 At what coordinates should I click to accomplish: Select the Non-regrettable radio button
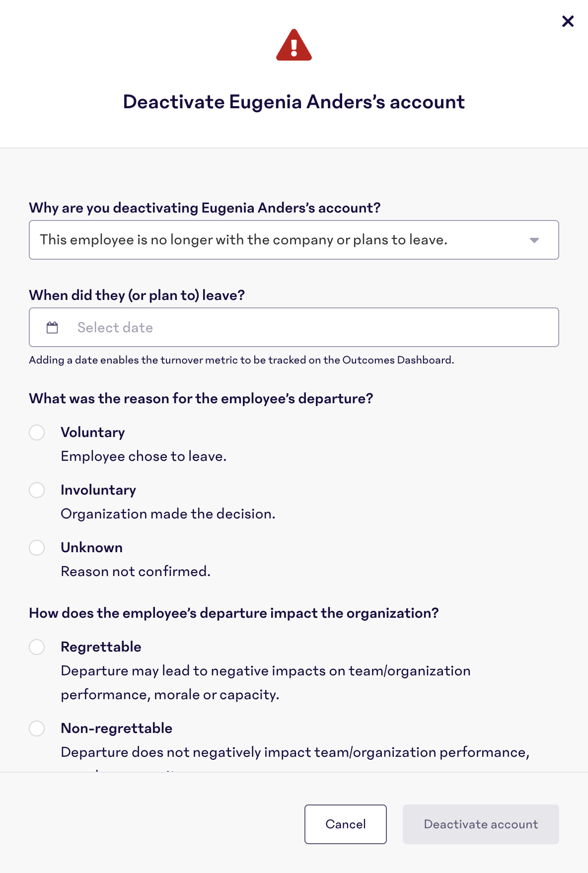coord(37,728)
